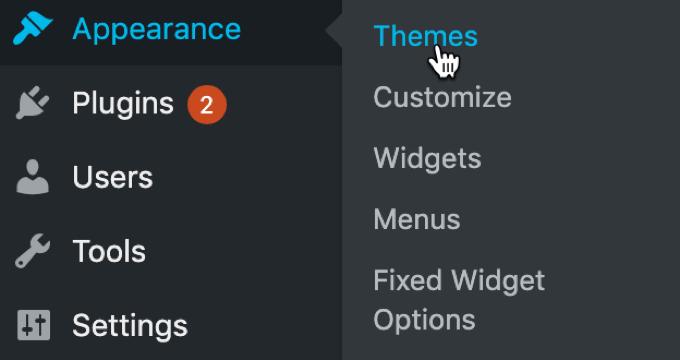
Task: Click the Tools wrench icon
Action: point(33,251)
